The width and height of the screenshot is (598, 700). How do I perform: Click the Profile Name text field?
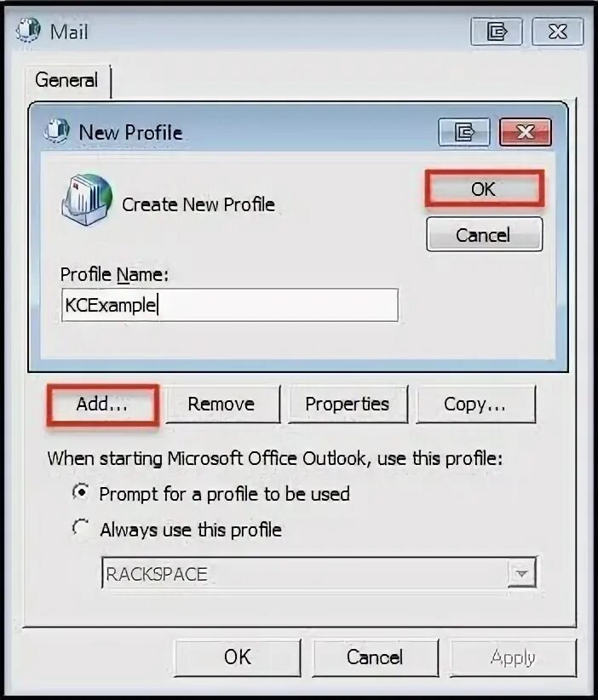[229, 305]
